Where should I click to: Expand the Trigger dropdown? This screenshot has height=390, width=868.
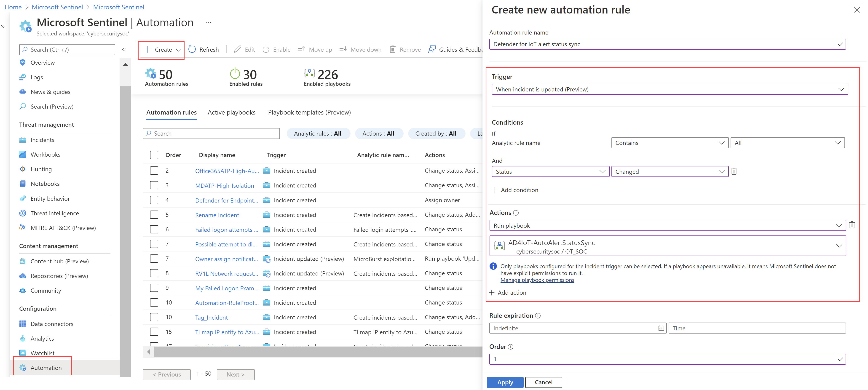click(670, 89)
